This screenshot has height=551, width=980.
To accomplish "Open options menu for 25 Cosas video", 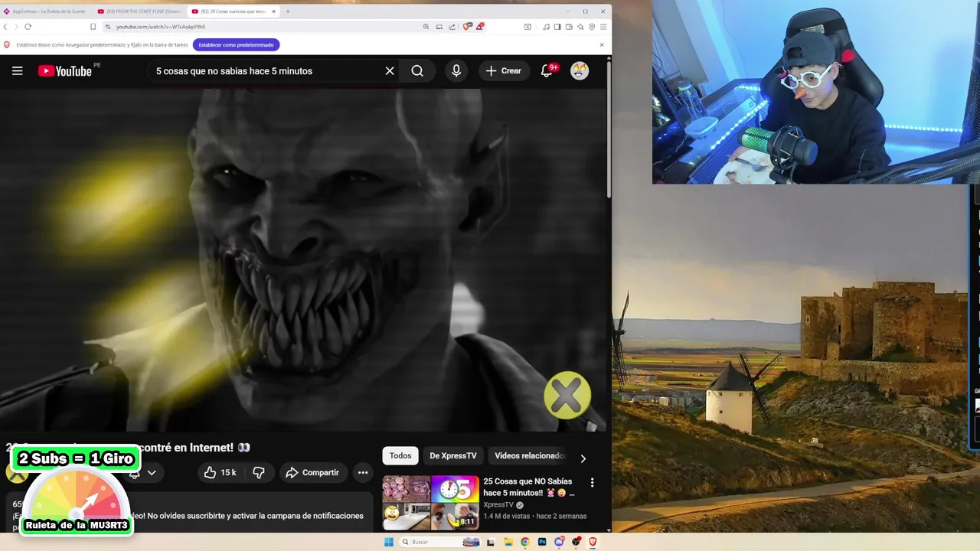I will coord(592,483).
